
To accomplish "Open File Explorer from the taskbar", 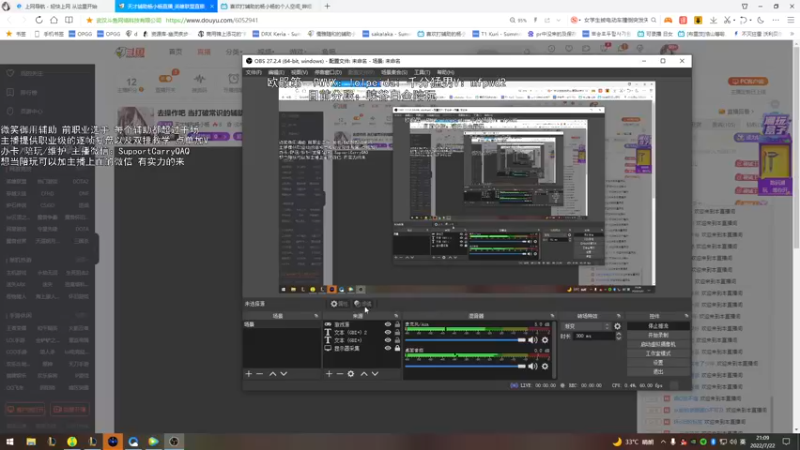I will coord(31,441).
